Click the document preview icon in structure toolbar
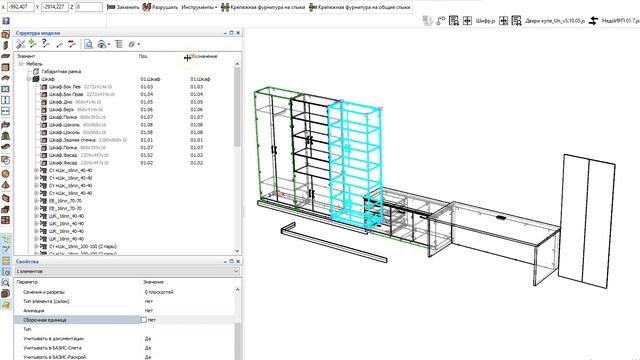Screen dimensions: 640x360 [88, 44]
